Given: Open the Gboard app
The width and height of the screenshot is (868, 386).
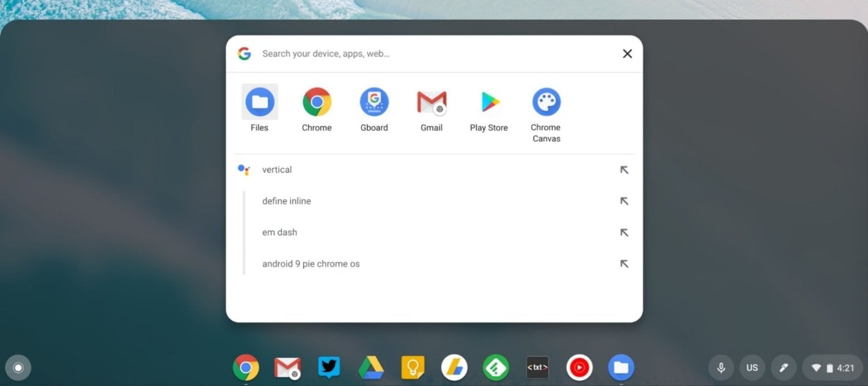Looking at the screenshot, I should 374,109.
